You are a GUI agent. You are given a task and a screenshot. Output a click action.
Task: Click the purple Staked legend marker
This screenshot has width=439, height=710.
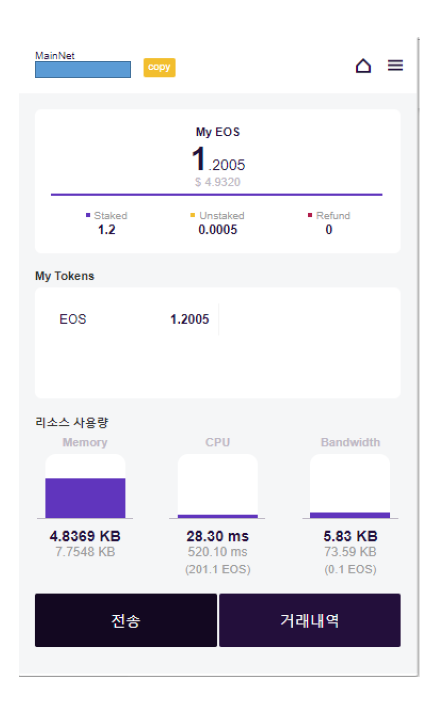88,215
